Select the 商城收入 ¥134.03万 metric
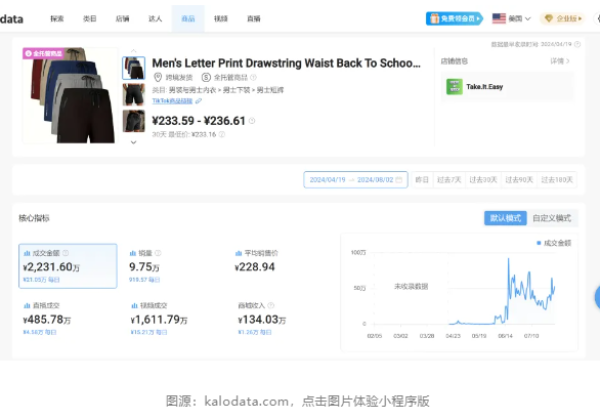 pyautogui.click(x=262, y=318)
